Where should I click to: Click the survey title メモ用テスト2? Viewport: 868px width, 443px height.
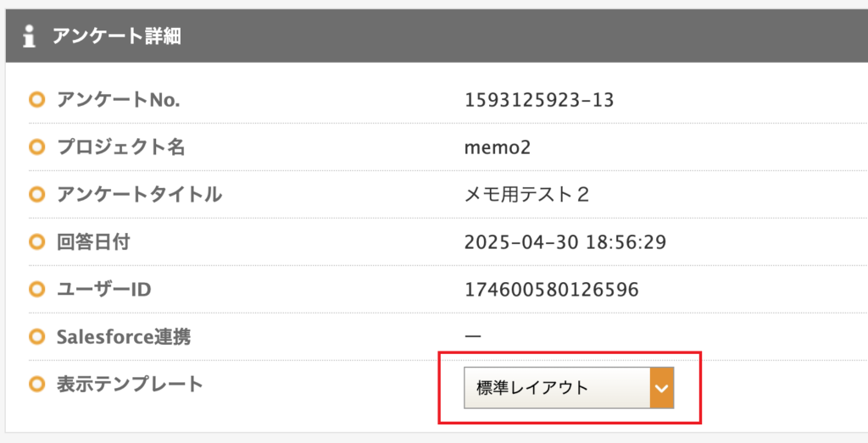click(526, 195)
